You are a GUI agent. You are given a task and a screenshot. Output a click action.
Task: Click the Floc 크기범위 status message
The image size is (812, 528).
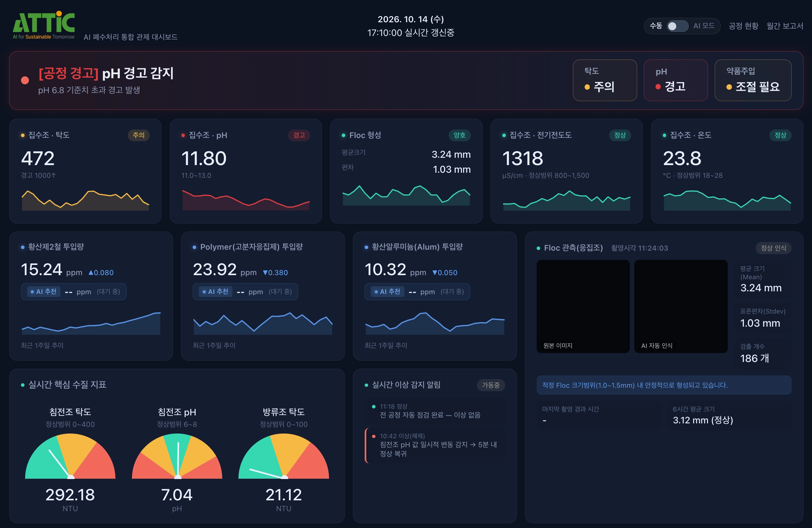(x=664, y=385)
